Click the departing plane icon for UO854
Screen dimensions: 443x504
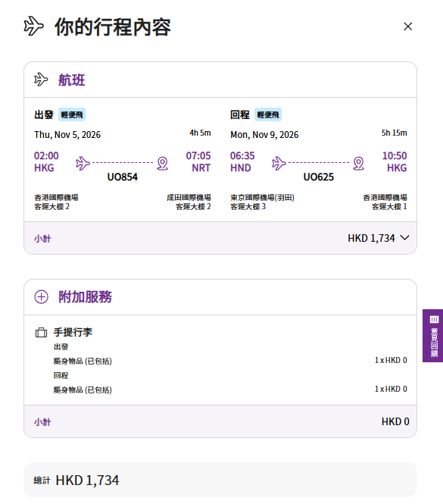pyautogui.click(x=83, y=163)
